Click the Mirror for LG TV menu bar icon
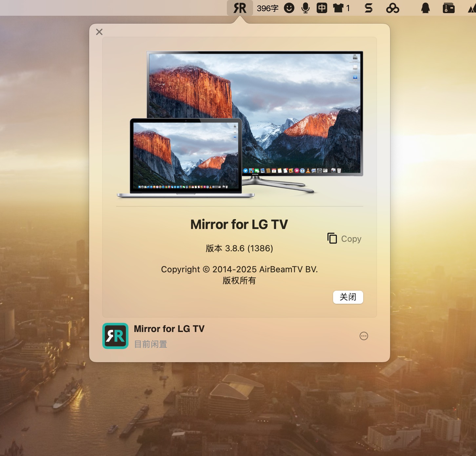Image resolution: width=476 pixels, height=456 pixels. (240, 8)
